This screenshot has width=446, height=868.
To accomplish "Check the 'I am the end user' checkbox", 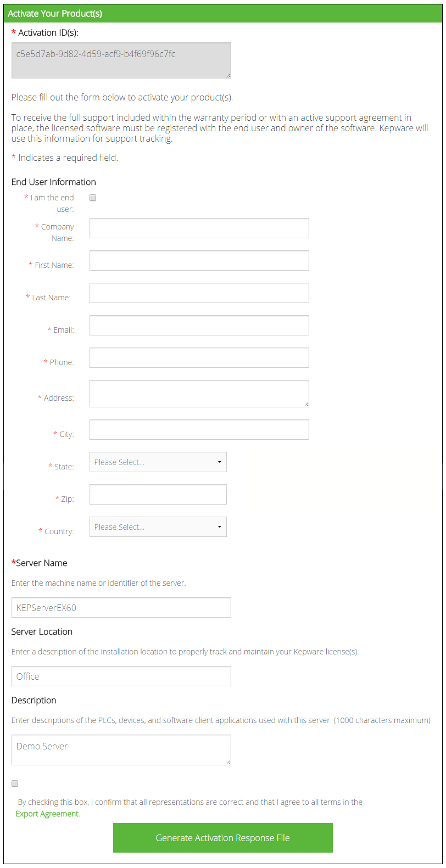I will pyautogui.click(x=93, y=198).
